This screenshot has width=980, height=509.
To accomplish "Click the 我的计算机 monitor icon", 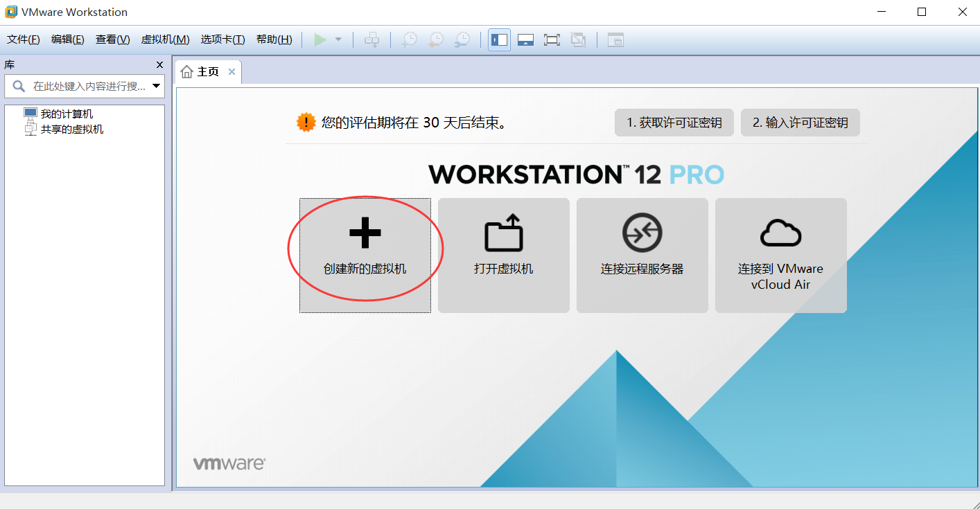I will point(30,114).
